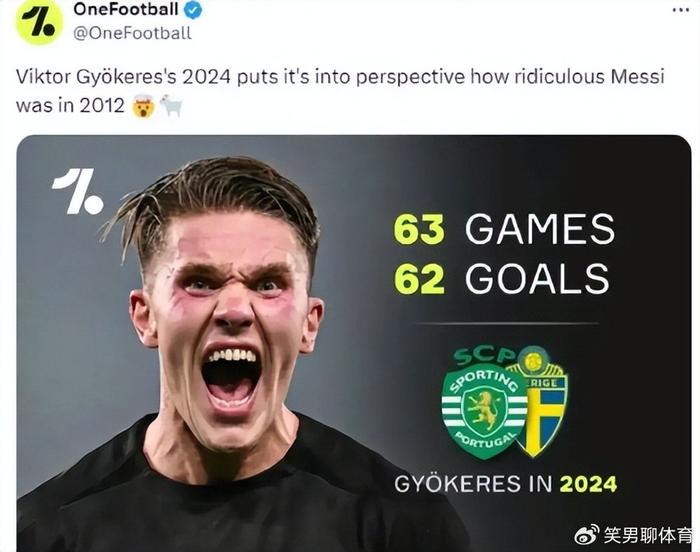Click the green "2024" in the caption
This screenshot has height=552, width=700.
588,484
